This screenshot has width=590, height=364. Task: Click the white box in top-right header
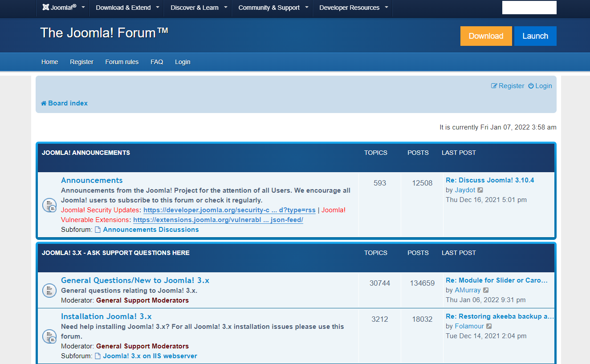tap(529, 8)
